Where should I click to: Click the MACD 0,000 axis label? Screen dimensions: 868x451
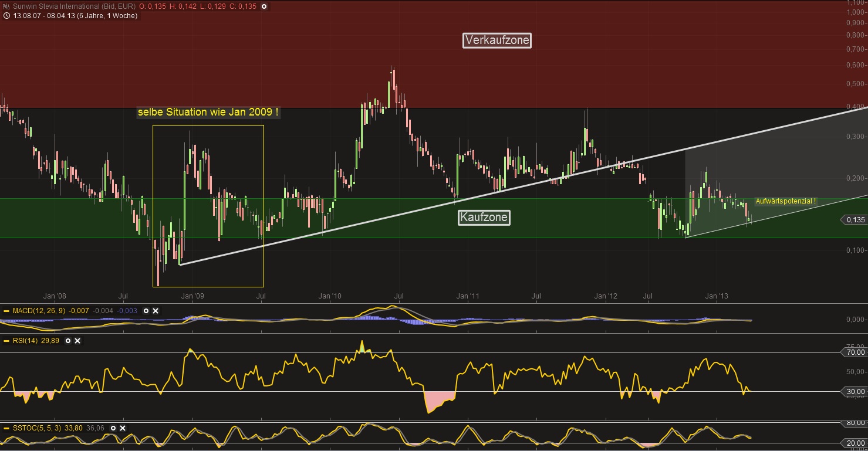856,320
